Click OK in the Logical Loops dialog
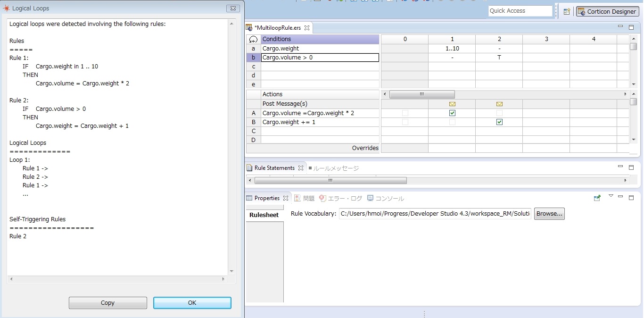The width and height of the screenshot is (644, 318). point(192,303)
